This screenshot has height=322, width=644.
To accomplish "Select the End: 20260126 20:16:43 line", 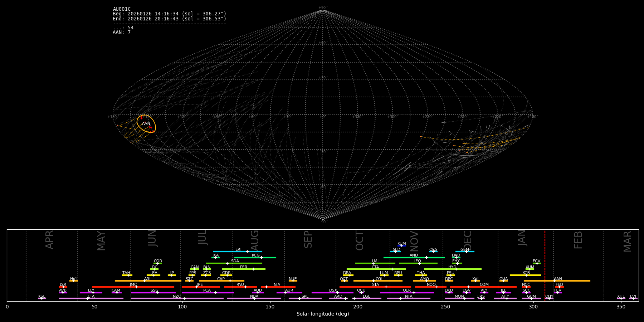I will click(x=170, y=19).
